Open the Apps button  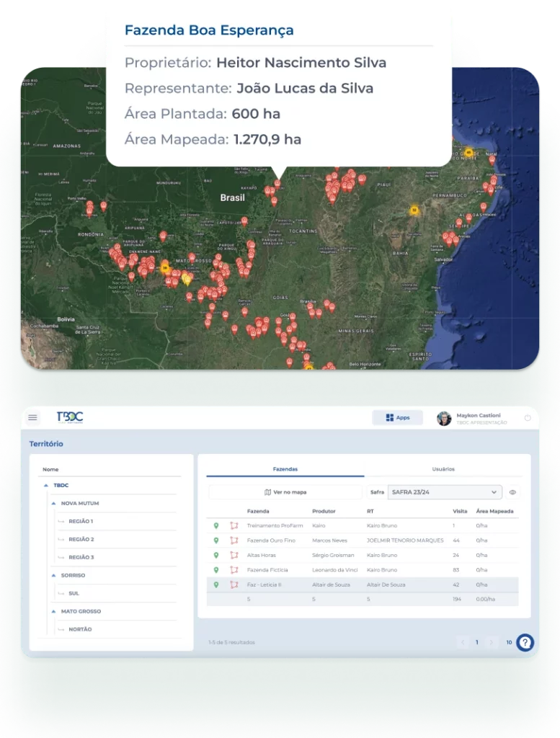[x=397, y=417]
